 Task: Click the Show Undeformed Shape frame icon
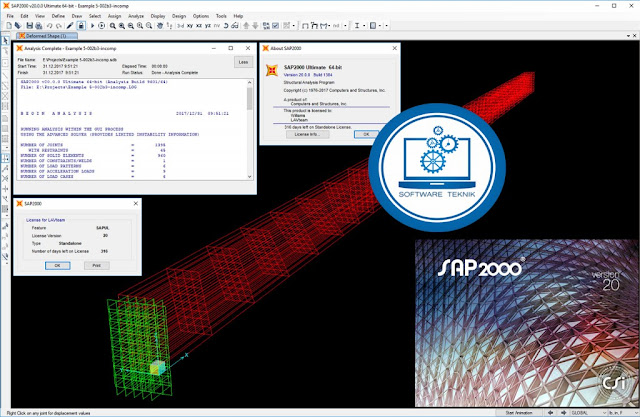tap(305, 26)
